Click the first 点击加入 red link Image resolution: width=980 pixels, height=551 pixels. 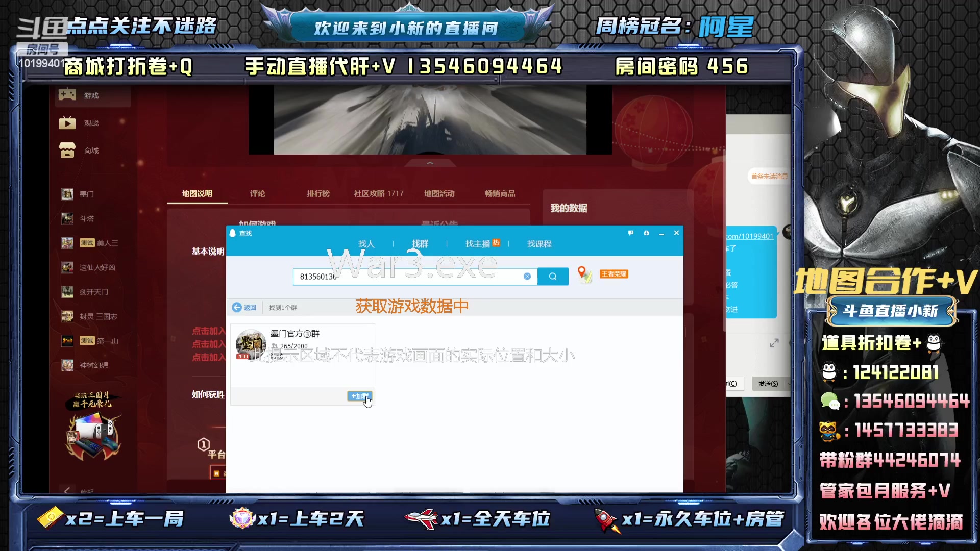click(208, 331)
